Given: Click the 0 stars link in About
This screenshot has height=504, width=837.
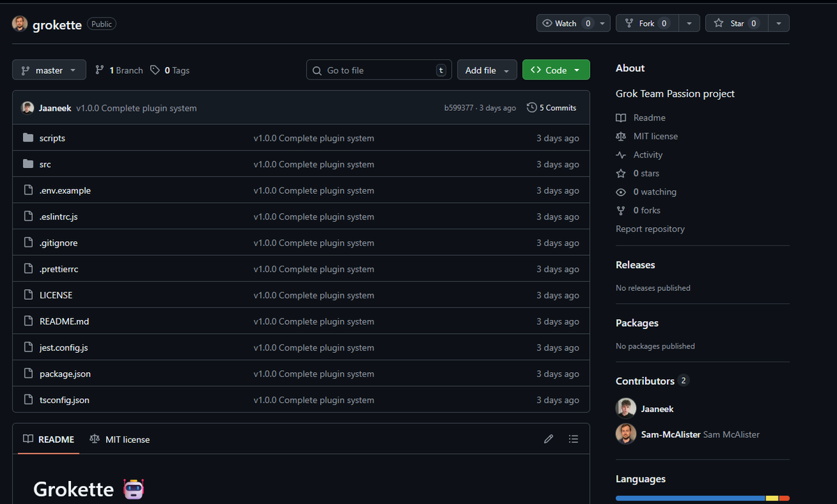Looking at the screenshot, I should coord(646,173).
